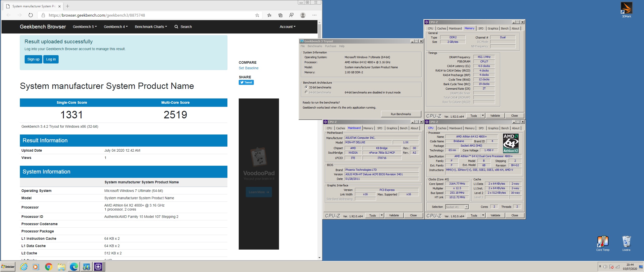Select the 64-bit benchmarks radio button
Viewport: 644px width, 272px height.
click(306, 92)
